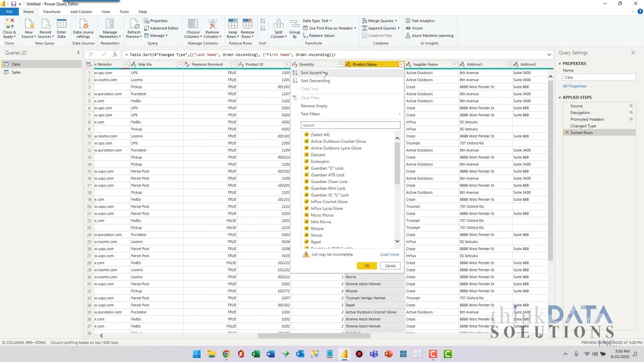Image resolution: width=644 pixels, height=362 pixels.
Task: Open the File menu
Action: click(9, 12)
